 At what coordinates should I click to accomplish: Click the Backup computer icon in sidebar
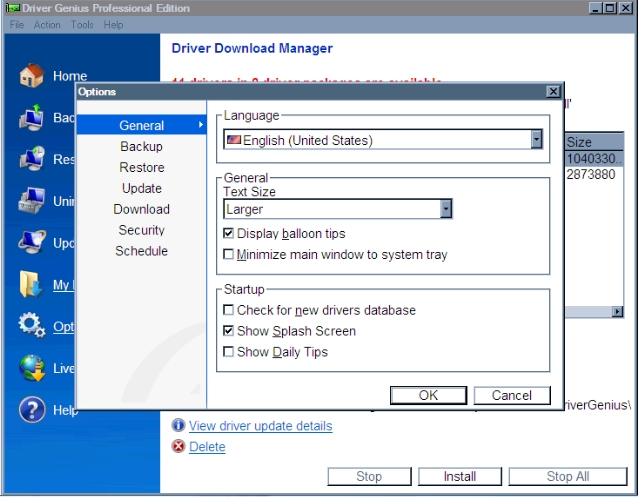click(31, 118)
